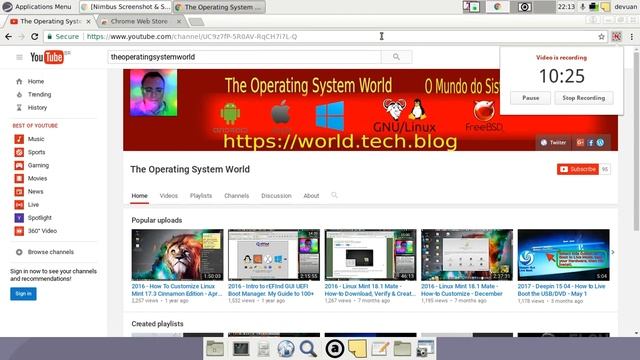
Task: Pause the video recording
Action: coord(531,98)
